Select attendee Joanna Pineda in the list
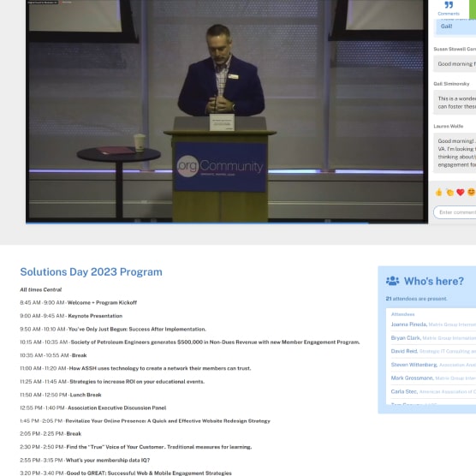The width and height of the screenshot is (476, 476). coord(433,324)
